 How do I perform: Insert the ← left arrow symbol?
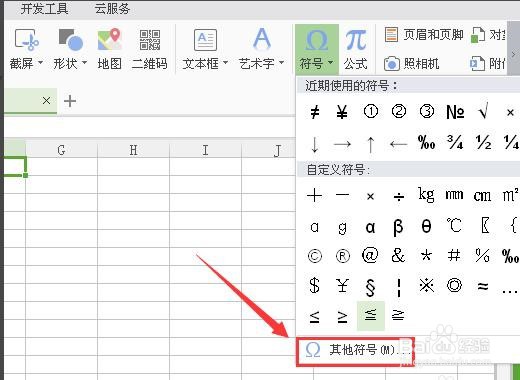click(x=398, y=144)
